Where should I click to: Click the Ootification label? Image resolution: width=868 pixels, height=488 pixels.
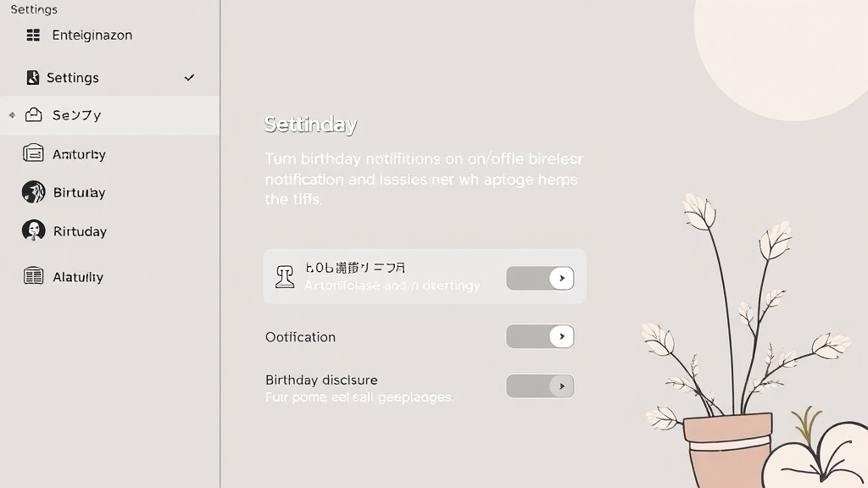tap(300, 337)
